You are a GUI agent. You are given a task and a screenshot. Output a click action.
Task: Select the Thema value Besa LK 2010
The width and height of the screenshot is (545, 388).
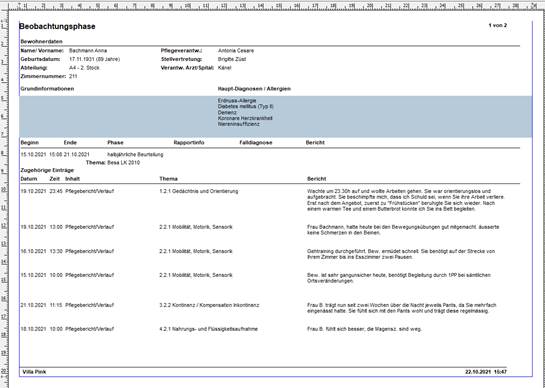click(x=123, y=163)
